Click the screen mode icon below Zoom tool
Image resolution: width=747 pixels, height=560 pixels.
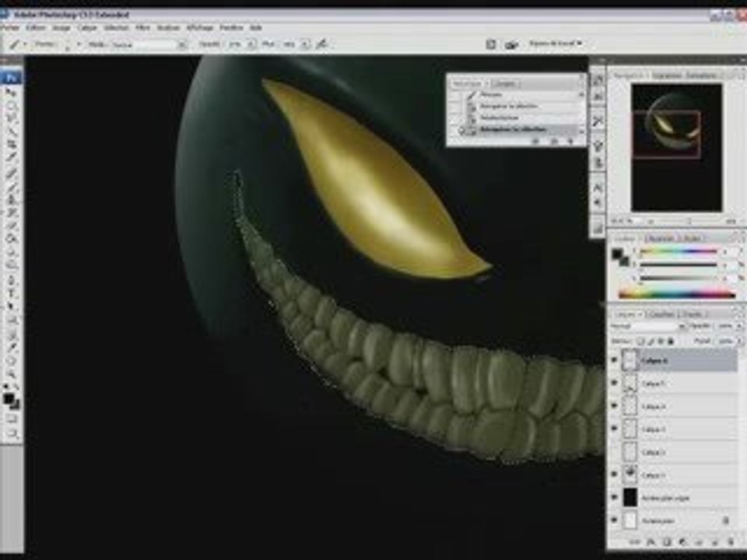point(12,434)
